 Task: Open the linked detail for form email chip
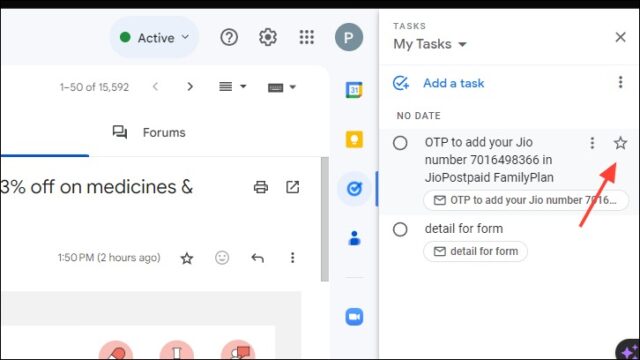point(476,251)
